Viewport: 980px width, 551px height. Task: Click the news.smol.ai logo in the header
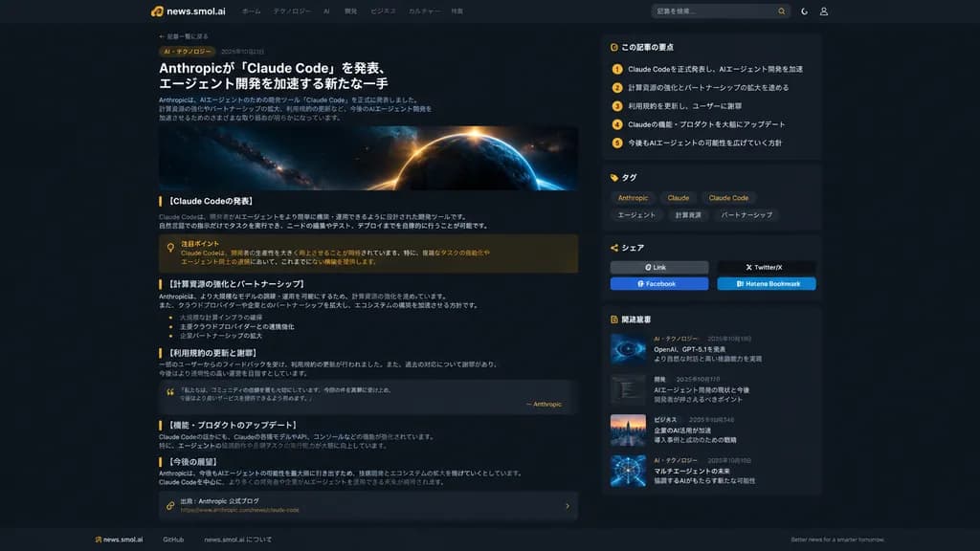tap(189, 11)
